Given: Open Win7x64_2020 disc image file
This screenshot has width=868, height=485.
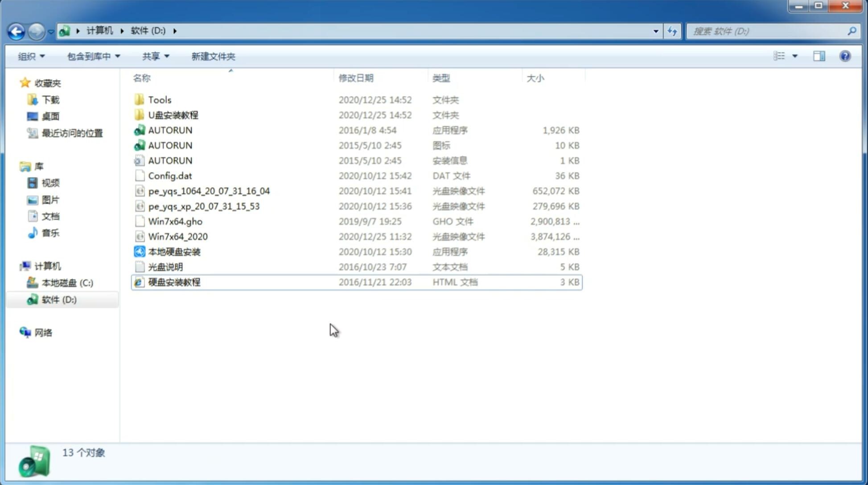Looking at the screenshot, I should 177,237.
